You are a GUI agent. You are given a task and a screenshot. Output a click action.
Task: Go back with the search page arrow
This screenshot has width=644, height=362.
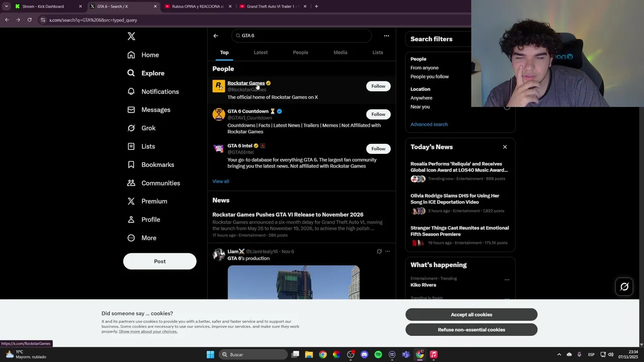pos(216,36)
